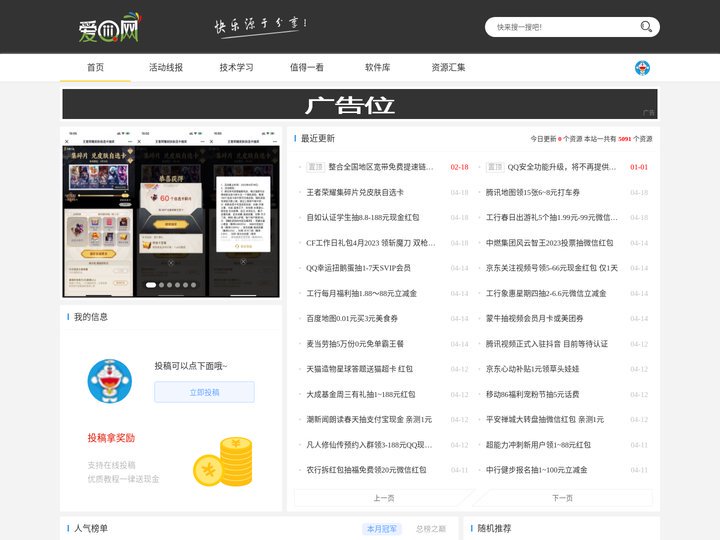Viewport: 720px width, 540px height.
Task: Open post 中行健步报名抽1~100元立减金
Action: [536, 470]
